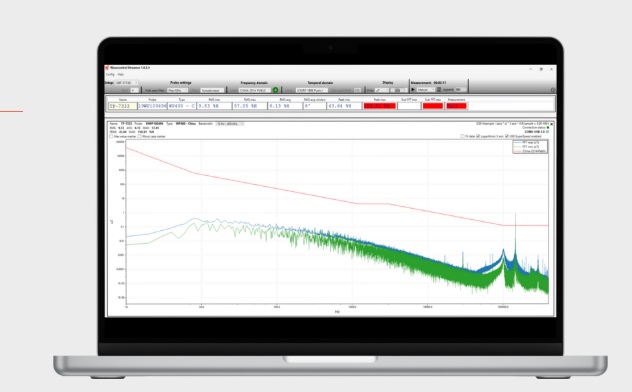The image size is (632, 392).
Task: Click the TP-7333 name field
Action: 123,106
